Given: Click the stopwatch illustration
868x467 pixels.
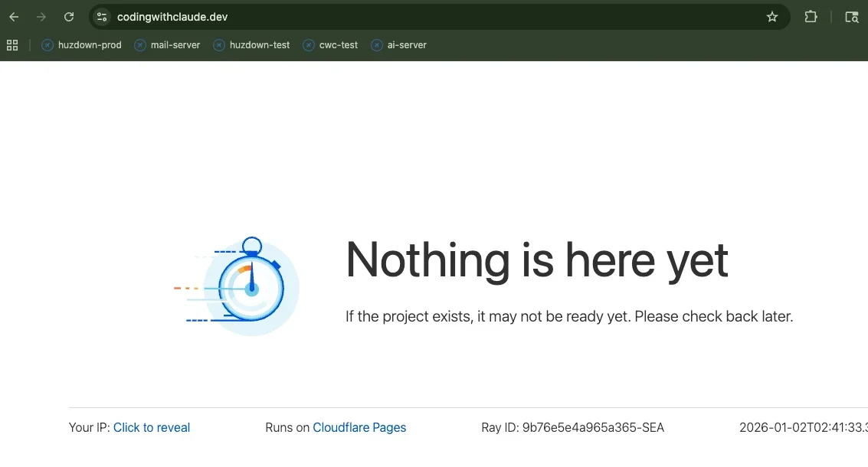Looking at the screenshot, I should [244, 286].
